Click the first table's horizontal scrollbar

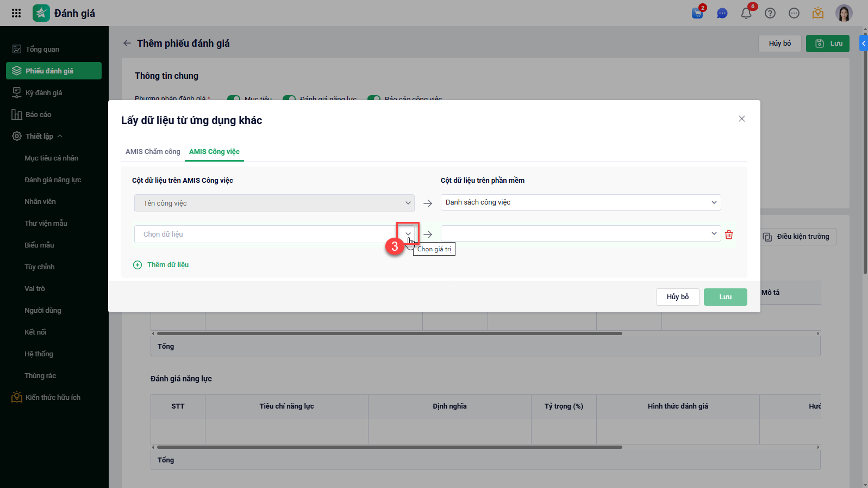(389, 333)
